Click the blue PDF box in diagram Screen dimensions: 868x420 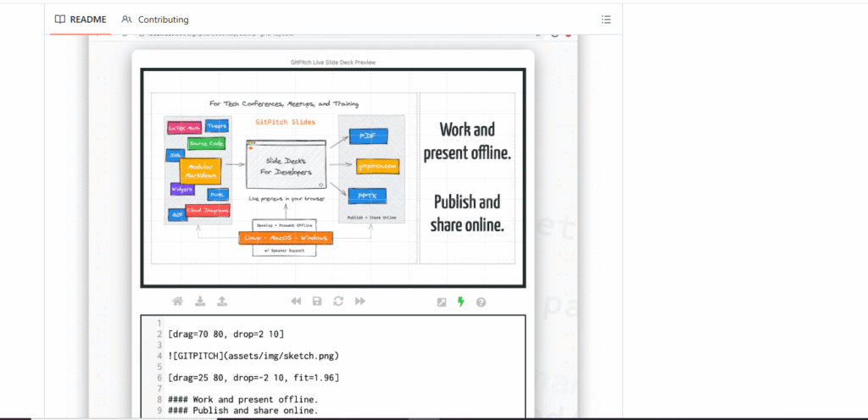[x=368, y=136]
